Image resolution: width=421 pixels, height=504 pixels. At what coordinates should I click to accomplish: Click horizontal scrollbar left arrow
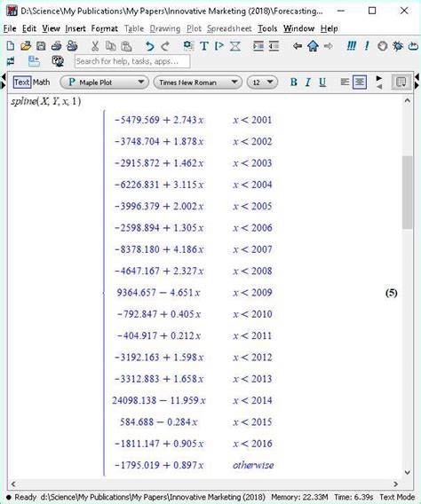(13, 484)
